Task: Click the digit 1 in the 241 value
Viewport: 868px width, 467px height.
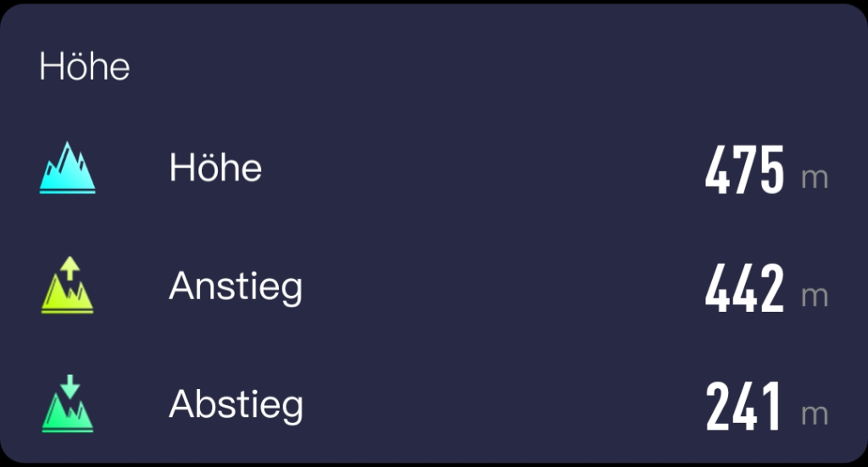Action: 770,408
